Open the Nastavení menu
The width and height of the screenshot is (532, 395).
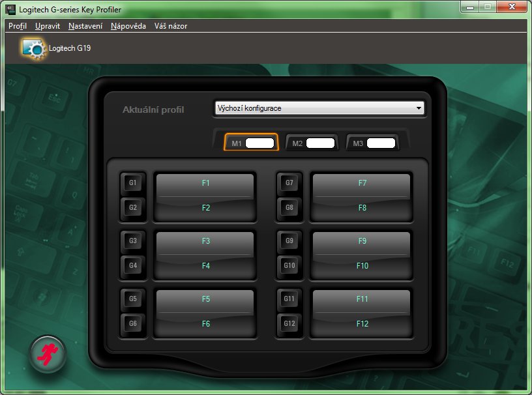click(85, 26)
